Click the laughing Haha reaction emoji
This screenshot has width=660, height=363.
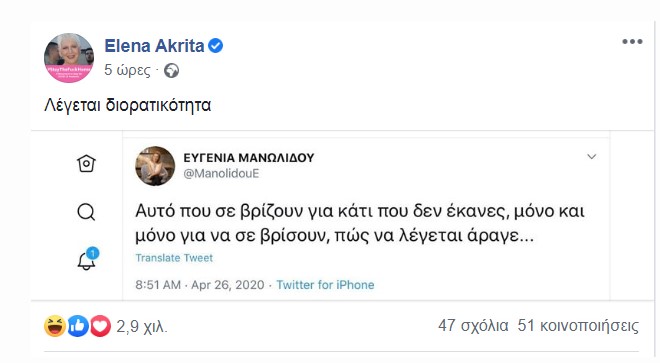click(55, 326)
